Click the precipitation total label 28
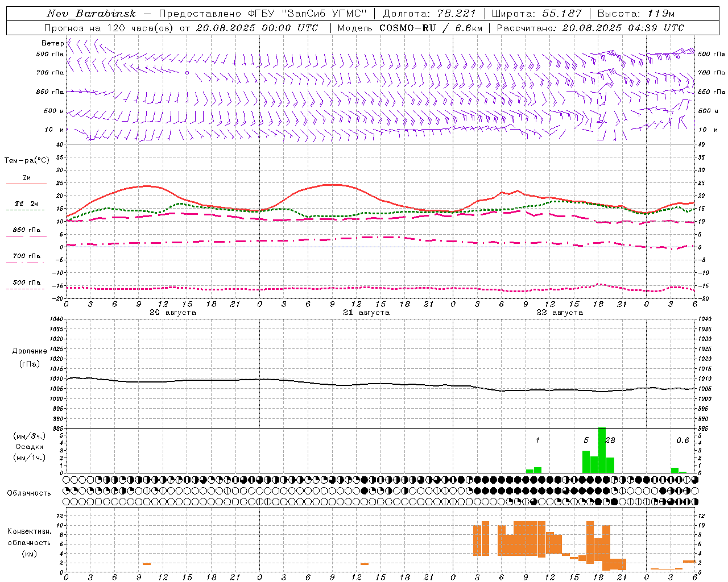This screenshot has width=728, height=582. [x=610, y=440]
